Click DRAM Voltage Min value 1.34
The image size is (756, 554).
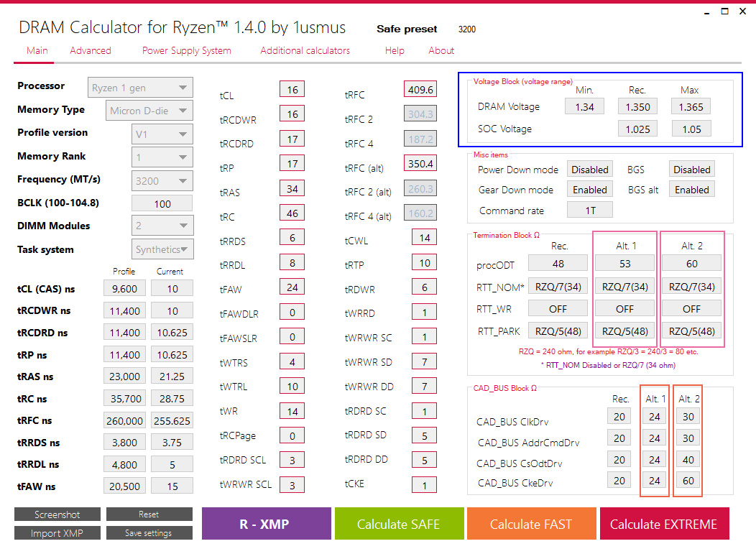(584, 106)
